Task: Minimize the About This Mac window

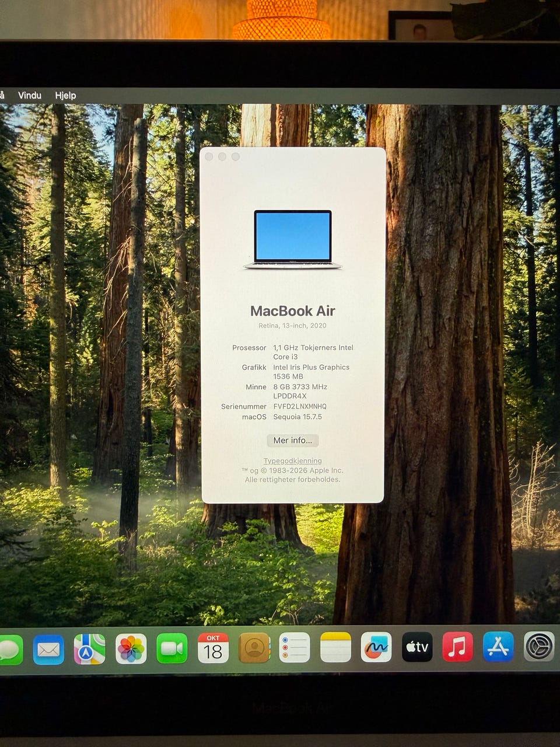Action: click(x=222, y=156)
